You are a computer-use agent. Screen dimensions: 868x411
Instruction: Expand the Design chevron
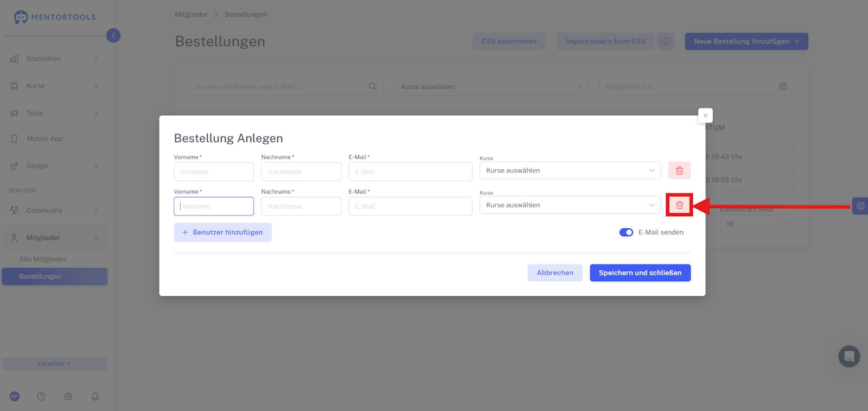(96, 166)
